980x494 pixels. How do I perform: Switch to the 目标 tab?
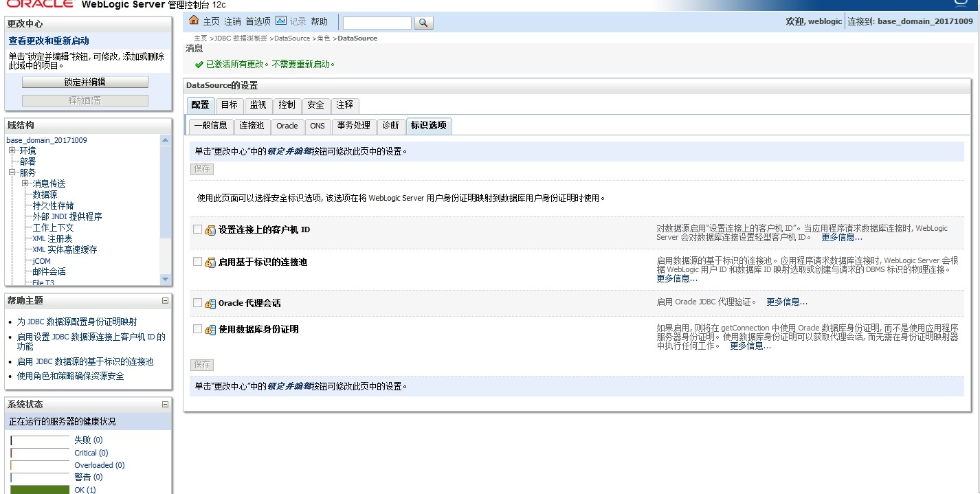point(230,105)
